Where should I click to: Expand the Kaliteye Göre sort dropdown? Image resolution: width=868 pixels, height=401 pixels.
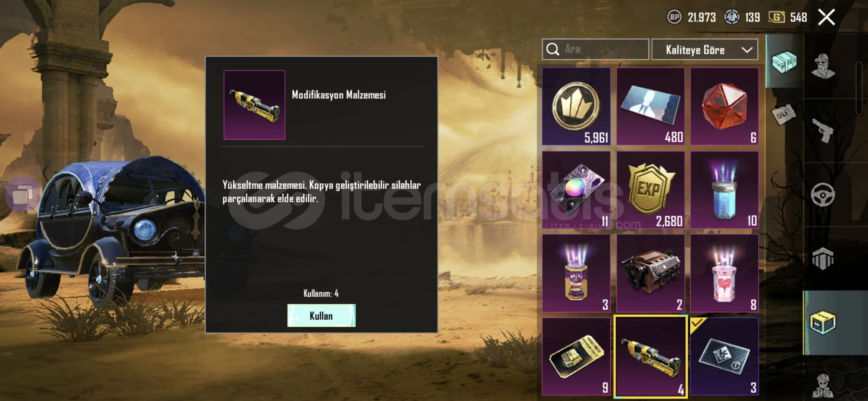point(705,49)
